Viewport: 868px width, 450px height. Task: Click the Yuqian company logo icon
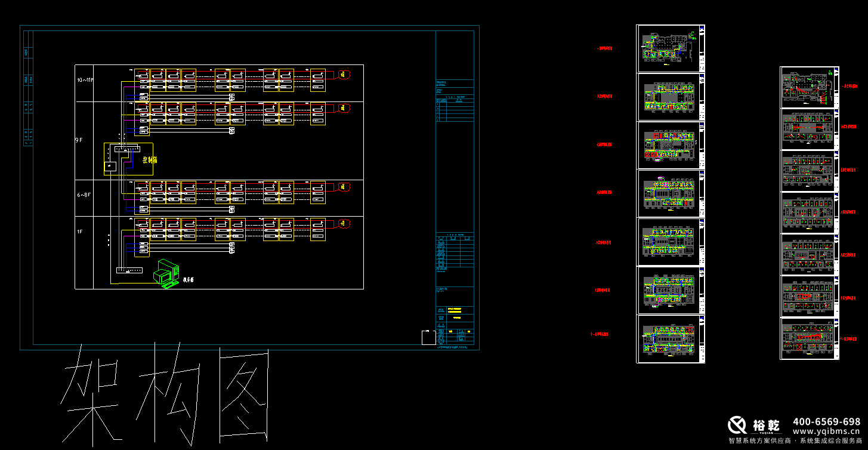click(x=737, y=424)
